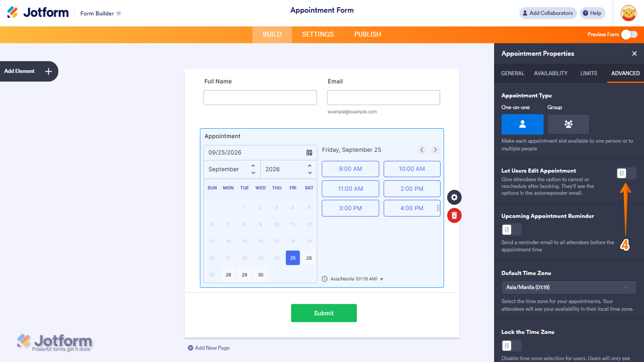The width and height of the screenshot is (644, 362).
Task: Click Add New Page link
Action: tap(208, 348)
